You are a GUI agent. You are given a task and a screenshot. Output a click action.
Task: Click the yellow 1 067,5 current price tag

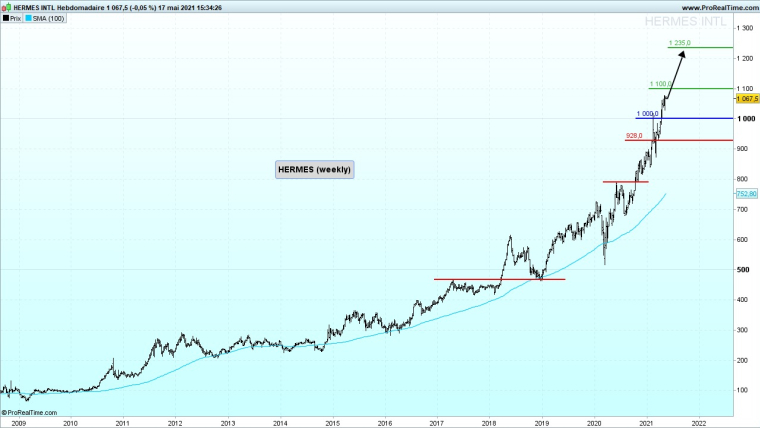(747, 99)
